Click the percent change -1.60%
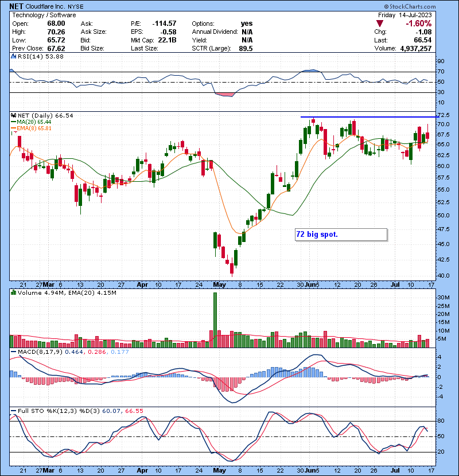Viewport: 459px width, 476px height. tap(419, 24)
